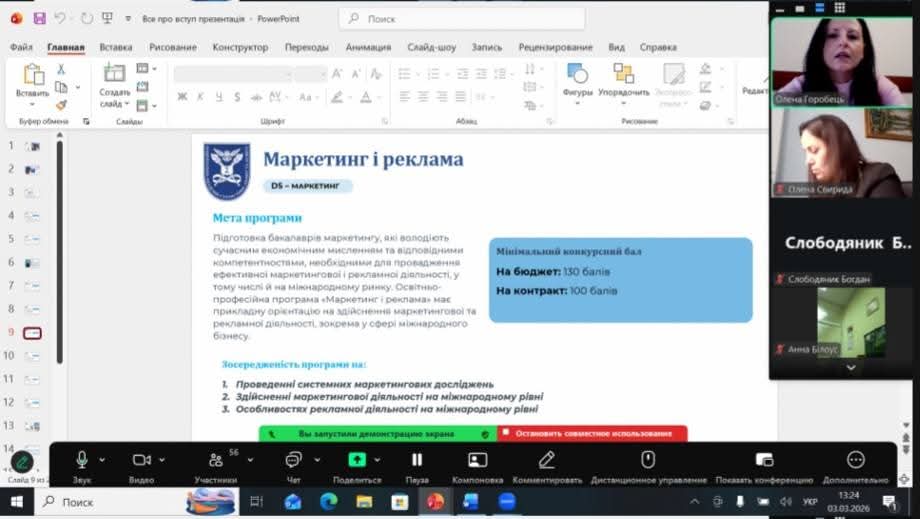Switch to the Анимация ribbon tab
The height and width of the screenshot is (519, 920).
coord(368,47)
